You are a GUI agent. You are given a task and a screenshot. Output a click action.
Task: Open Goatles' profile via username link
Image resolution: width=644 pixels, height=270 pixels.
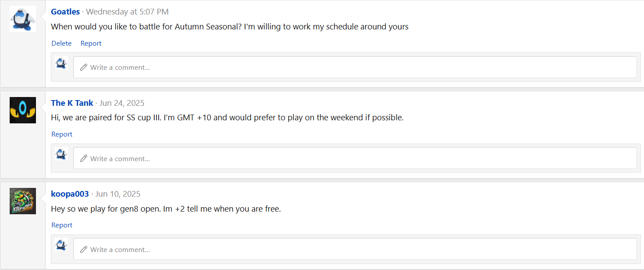(x=65, y=12)
